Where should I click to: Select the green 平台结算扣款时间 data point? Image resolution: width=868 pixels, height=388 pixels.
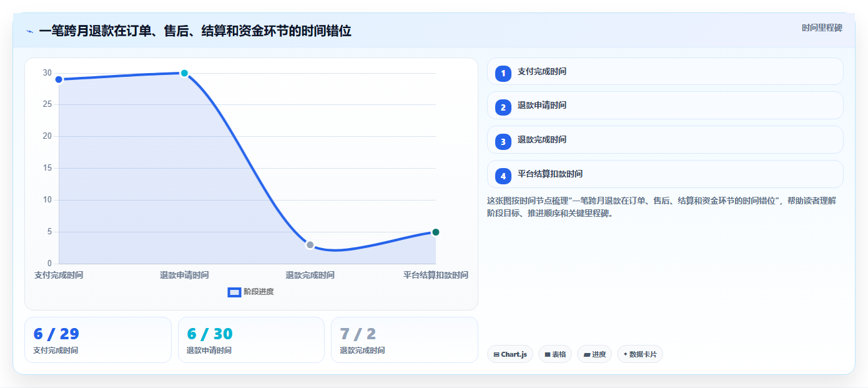pyautogui.click(x=436, y=232)
